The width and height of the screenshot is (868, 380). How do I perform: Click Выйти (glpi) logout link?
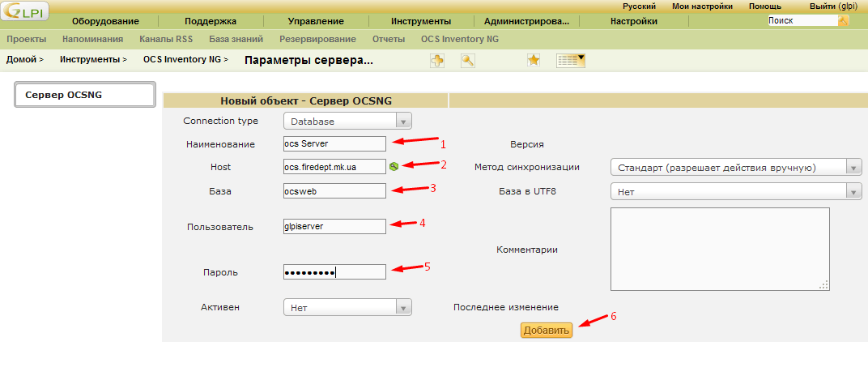[x=833, y=6]
